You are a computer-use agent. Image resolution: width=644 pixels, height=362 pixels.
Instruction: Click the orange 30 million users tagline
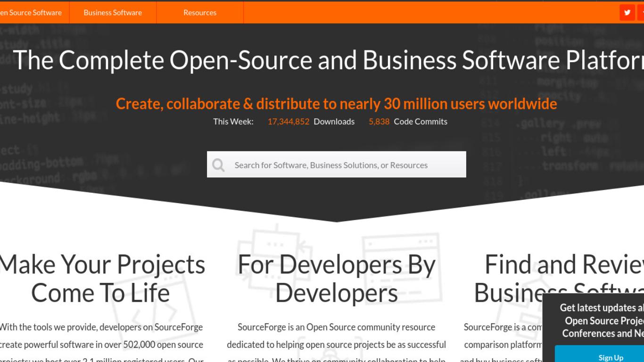337,104
